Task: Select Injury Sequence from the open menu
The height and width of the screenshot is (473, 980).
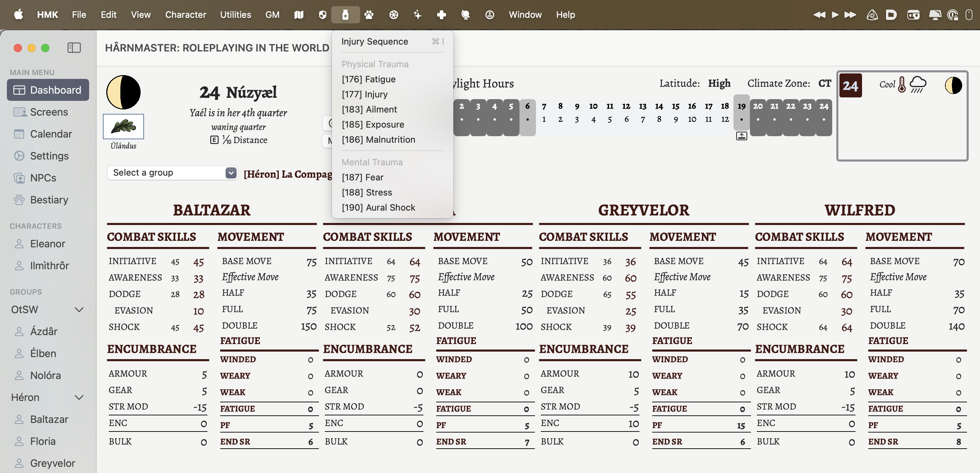Action: (375, 42)
